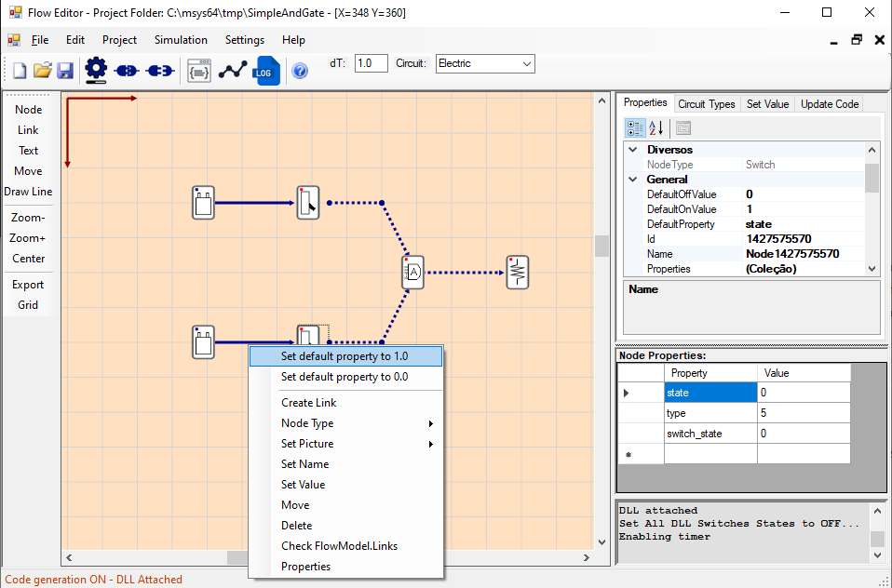Viewport: 892px width, 588px height.
Task: Click the property grid scroll down arrow
Action: click(872, 269)
